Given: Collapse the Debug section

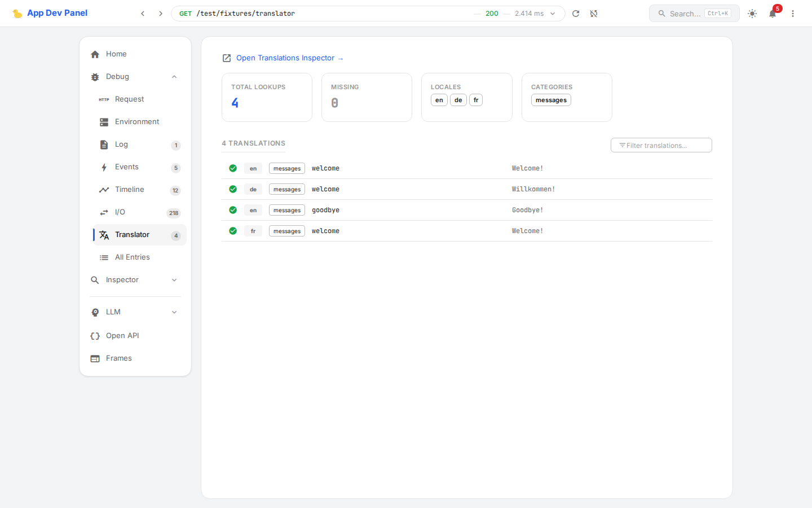Looking at the screenshot, I should pyautogui.click(x=174, y=77).
